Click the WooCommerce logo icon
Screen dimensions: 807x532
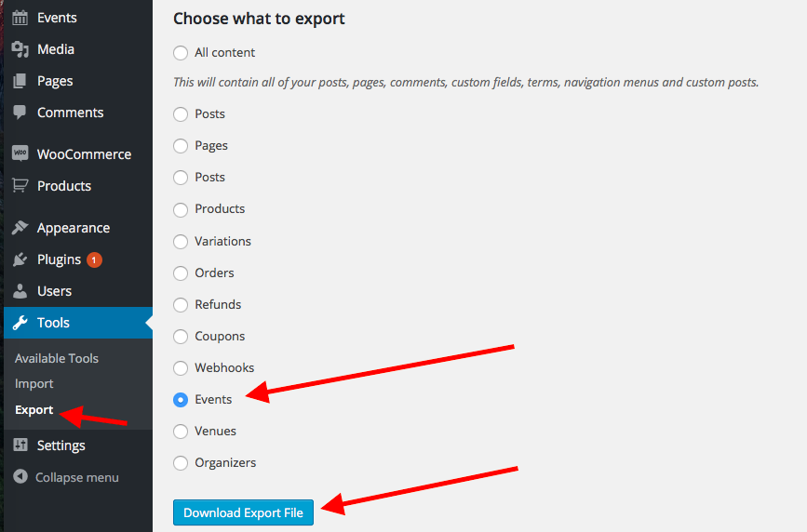20,154
